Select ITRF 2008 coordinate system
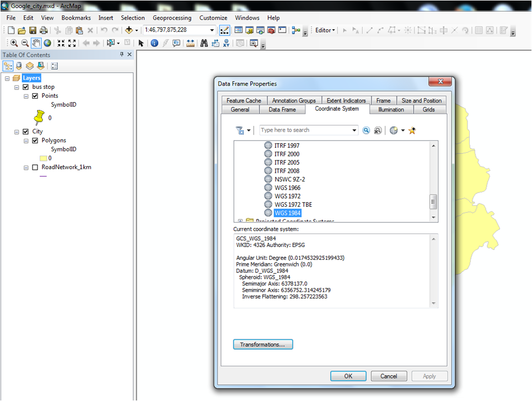Image resolution: width=532 pixels, height=401 pixels. (287, 171)
